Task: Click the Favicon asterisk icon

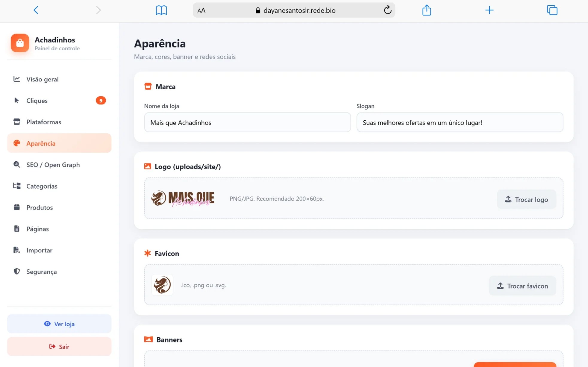Action: click(x=148, y=253)
